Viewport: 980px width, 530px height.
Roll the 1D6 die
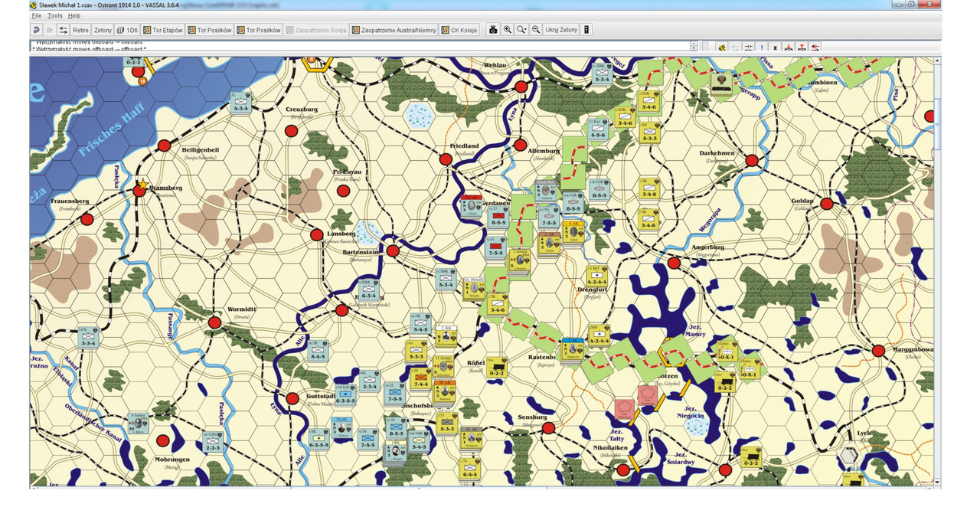coord(127,30)
